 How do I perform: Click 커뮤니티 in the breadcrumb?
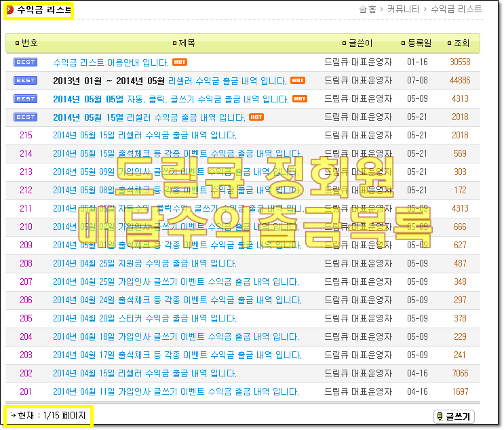[403, 9]
